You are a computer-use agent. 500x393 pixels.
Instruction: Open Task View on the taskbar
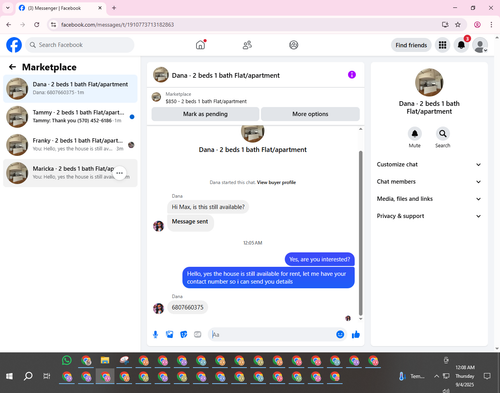(47, 376)
